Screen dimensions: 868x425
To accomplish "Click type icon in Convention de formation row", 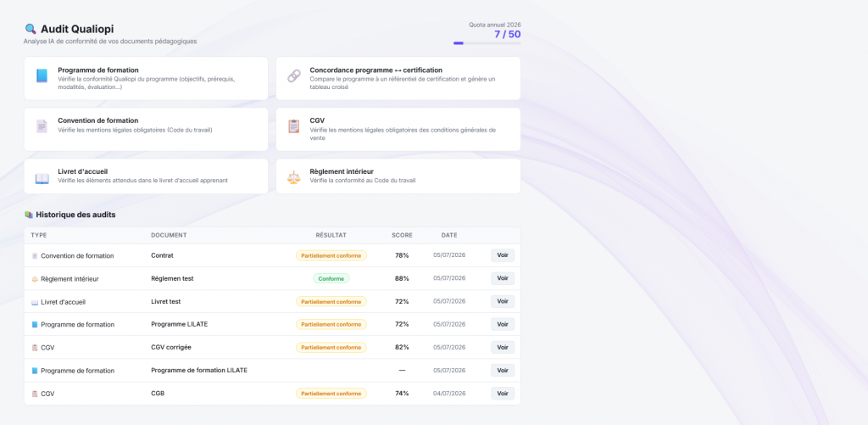I will tap(35, 256).
